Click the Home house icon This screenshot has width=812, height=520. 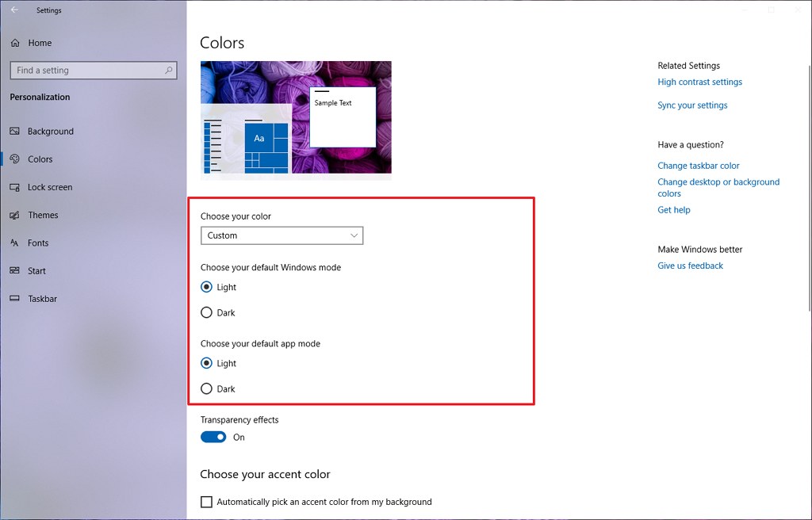[x=16, y=43]
